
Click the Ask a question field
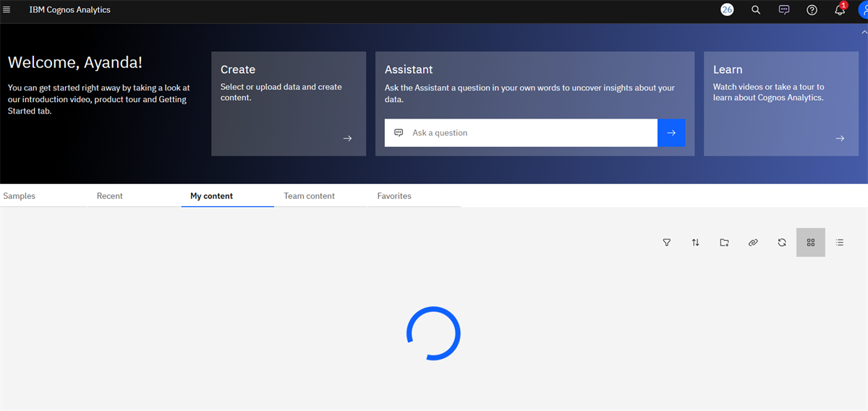(x=521, y=133)
